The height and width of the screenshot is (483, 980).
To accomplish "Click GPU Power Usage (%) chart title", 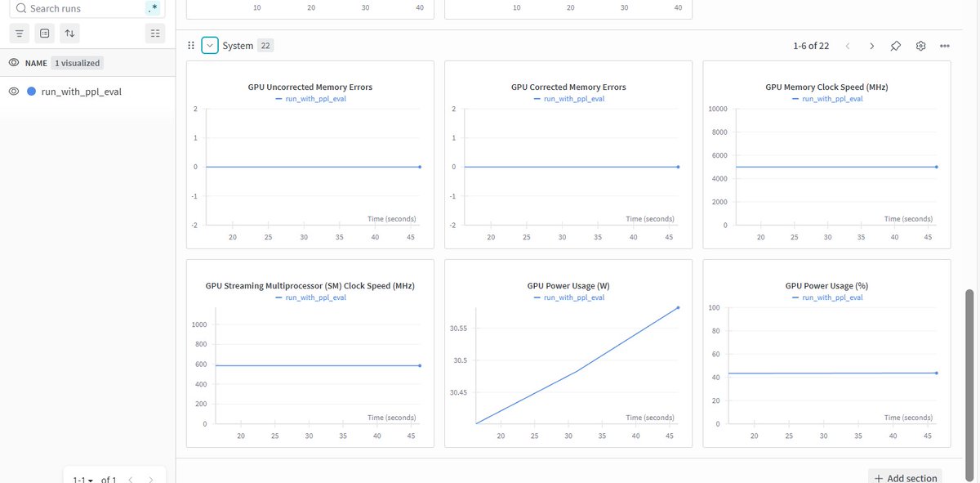I will [826, 286].
